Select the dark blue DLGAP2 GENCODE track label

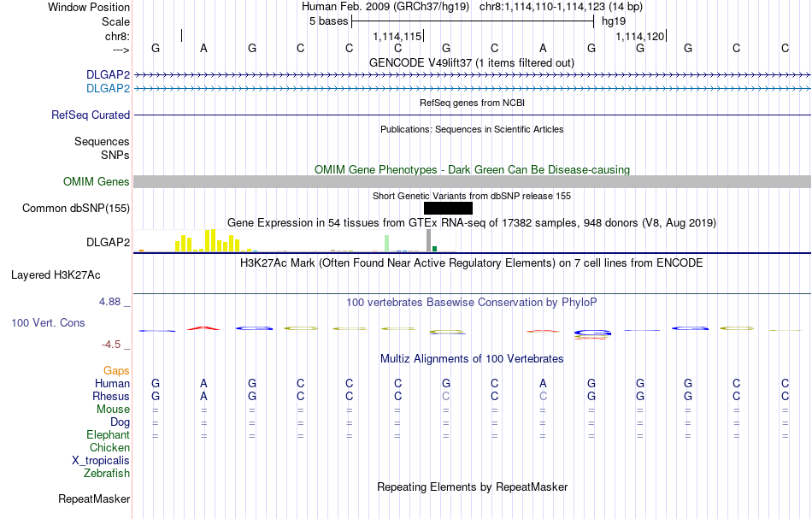tap(109, 75)
